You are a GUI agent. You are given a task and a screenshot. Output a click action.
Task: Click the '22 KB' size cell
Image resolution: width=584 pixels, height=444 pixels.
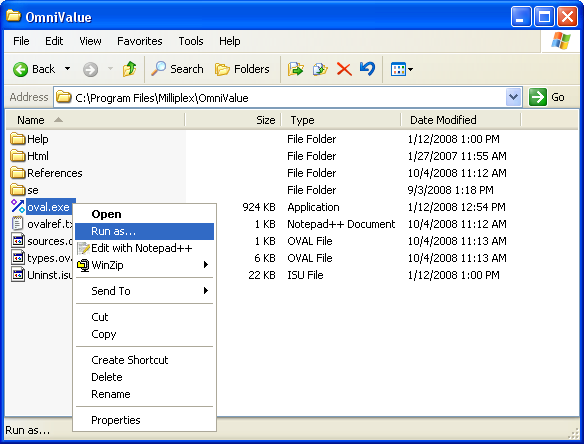262,275
